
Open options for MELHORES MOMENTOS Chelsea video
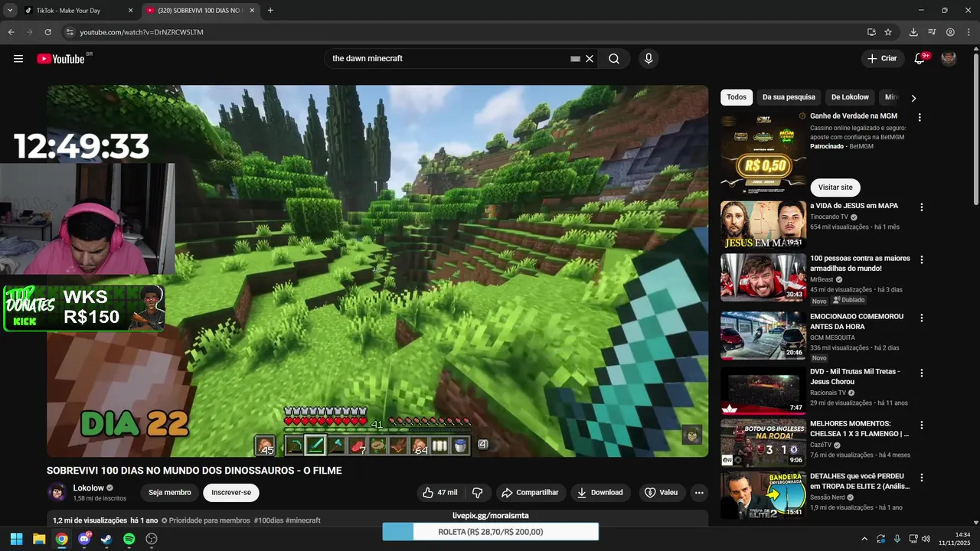click(x=922, y=425)
